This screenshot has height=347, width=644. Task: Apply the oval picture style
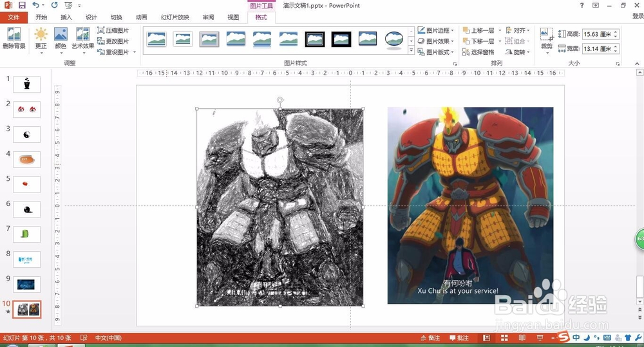(394, 40)
